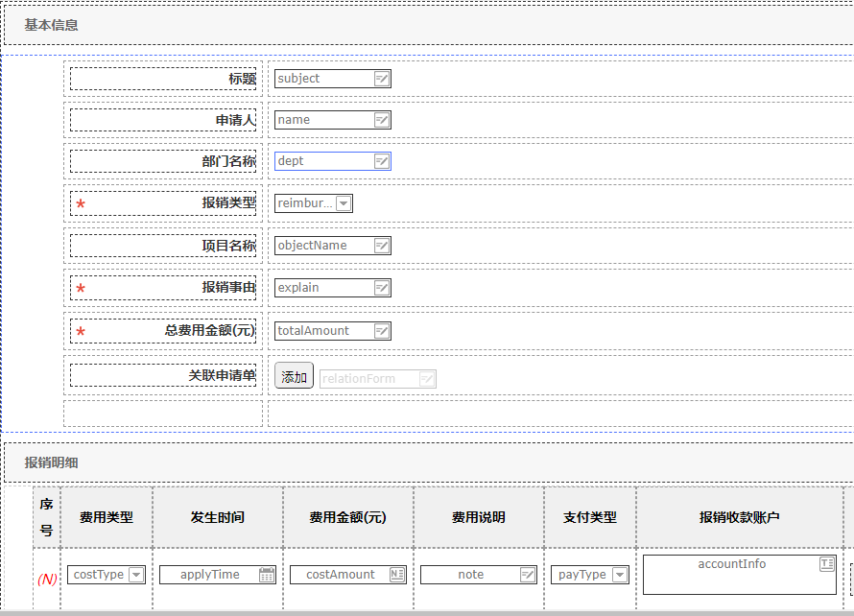Select the 费用类型 column header
Screen dimensions: 854x616
point(107,517)
